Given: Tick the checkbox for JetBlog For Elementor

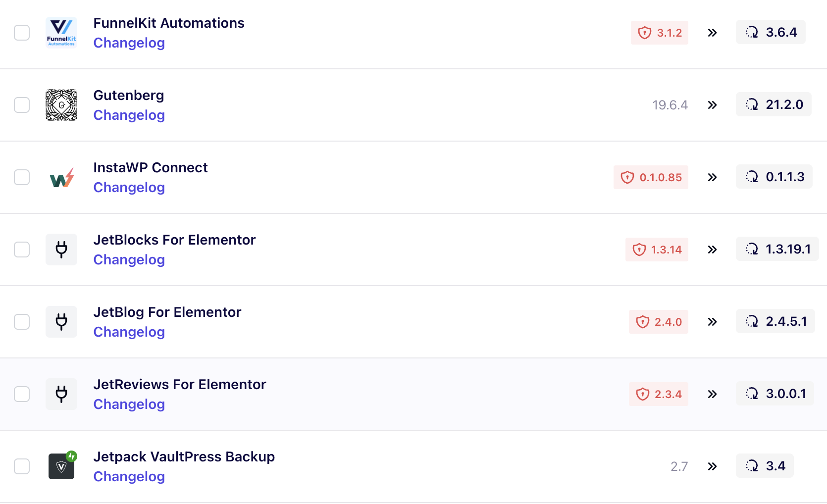Looking at the screenshot, I should tap(22, 322).
